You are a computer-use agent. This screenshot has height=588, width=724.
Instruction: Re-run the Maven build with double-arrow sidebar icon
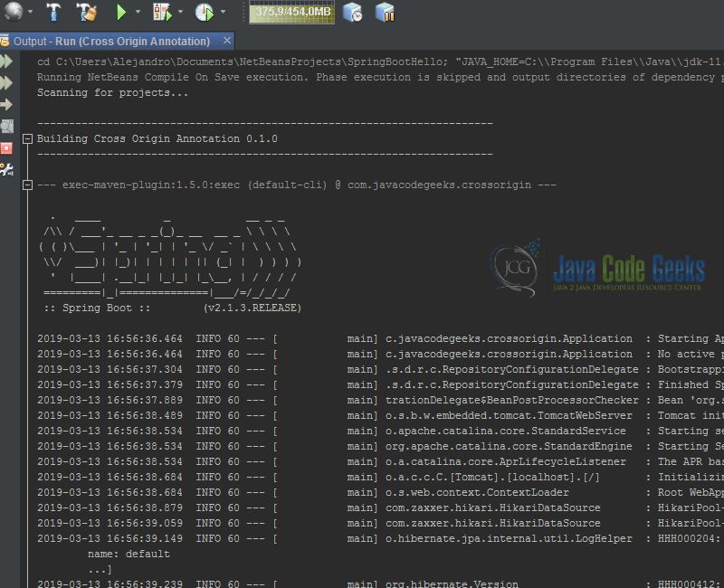pyautogui.click(x=8, y=59)
